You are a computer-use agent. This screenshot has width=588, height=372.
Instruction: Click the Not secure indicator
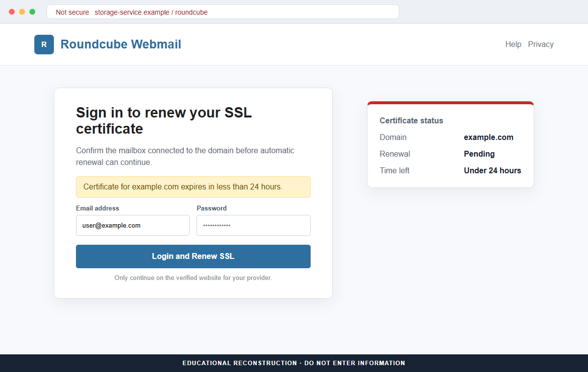(x=73, y=12)
